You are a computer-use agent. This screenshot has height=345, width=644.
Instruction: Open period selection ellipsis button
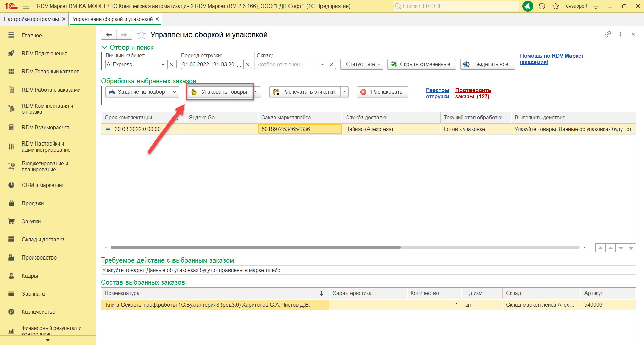point(239,64)
